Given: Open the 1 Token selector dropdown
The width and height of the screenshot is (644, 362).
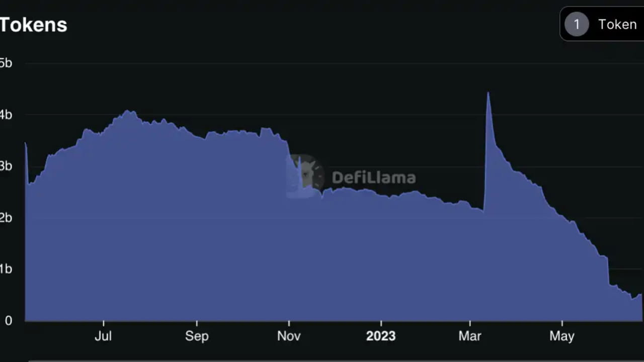Looking at the screenshot, I should click(x=602, y=24).
